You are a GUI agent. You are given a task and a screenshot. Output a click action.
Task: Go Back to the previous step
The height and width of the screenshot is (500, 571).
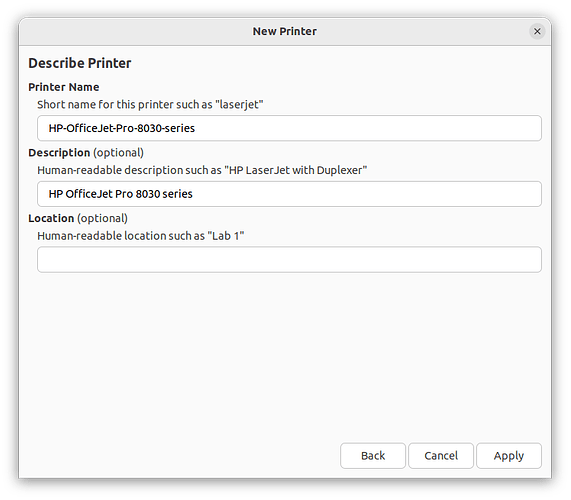(x=373, y=456)
